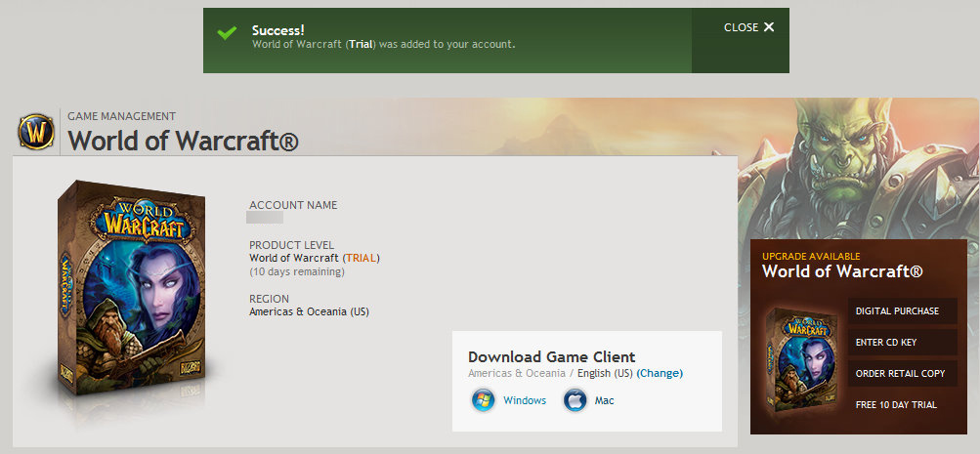Select Digital Purchase upgrade option
Image resolution: width=980 pixels, height=454 pixels.
click(x=903, y=311)
